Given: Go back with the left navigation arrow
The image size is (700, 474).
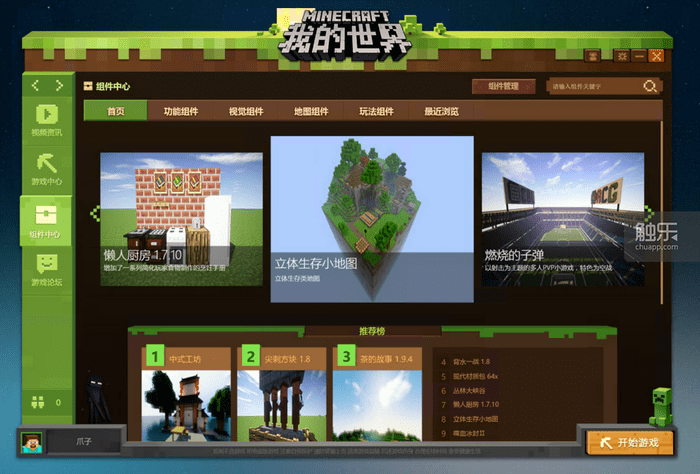Looking at the screenshot, I should coord(36,85).
